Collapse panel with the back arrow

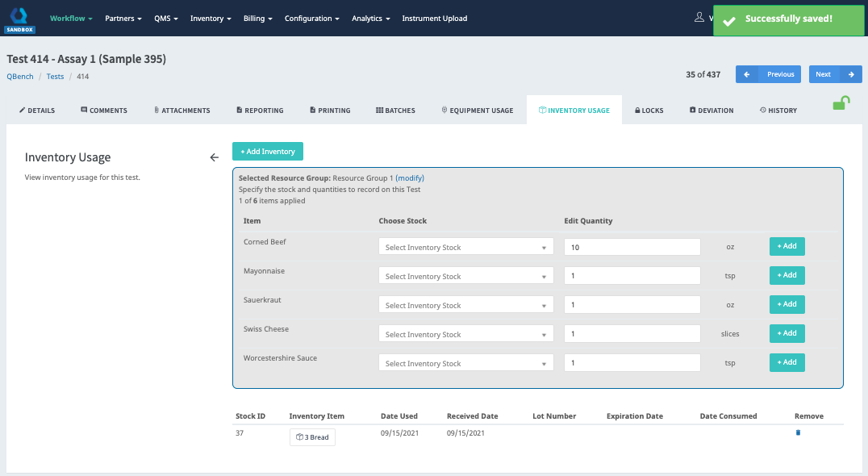coord(214,157)
